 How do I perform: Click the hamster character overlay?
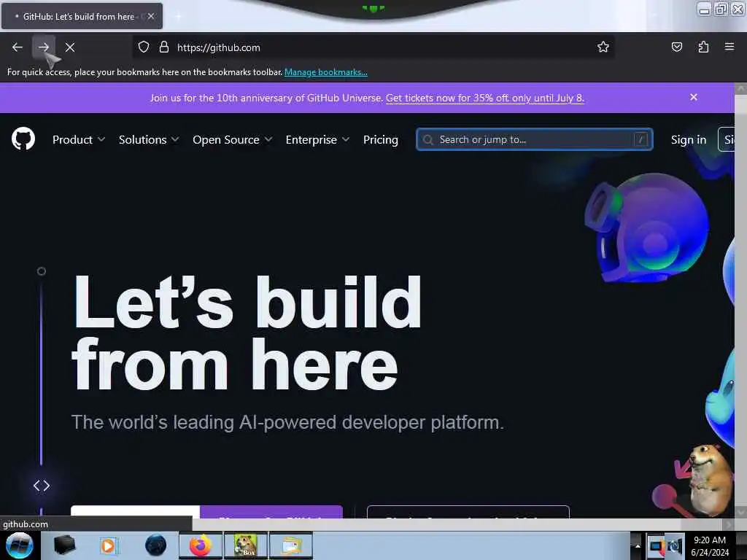point(710,480)
